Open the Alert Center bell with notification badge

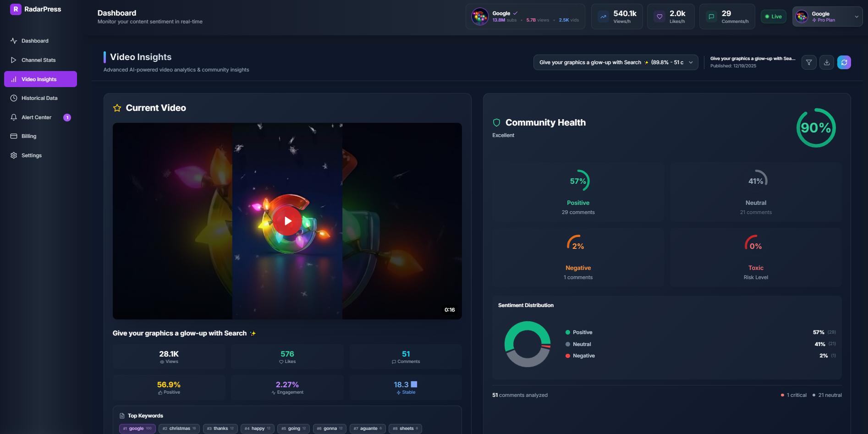tap(14, 117)
